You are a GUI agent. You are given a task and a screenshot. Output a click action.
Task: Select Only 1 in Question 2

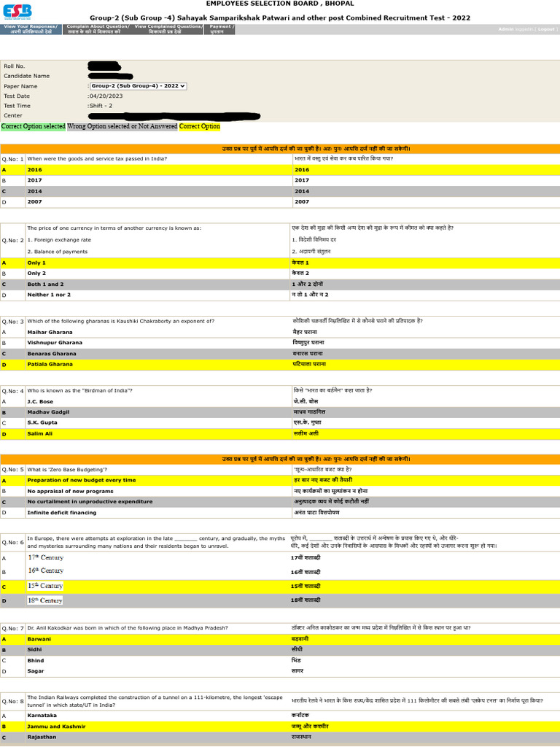coord(280,263)
